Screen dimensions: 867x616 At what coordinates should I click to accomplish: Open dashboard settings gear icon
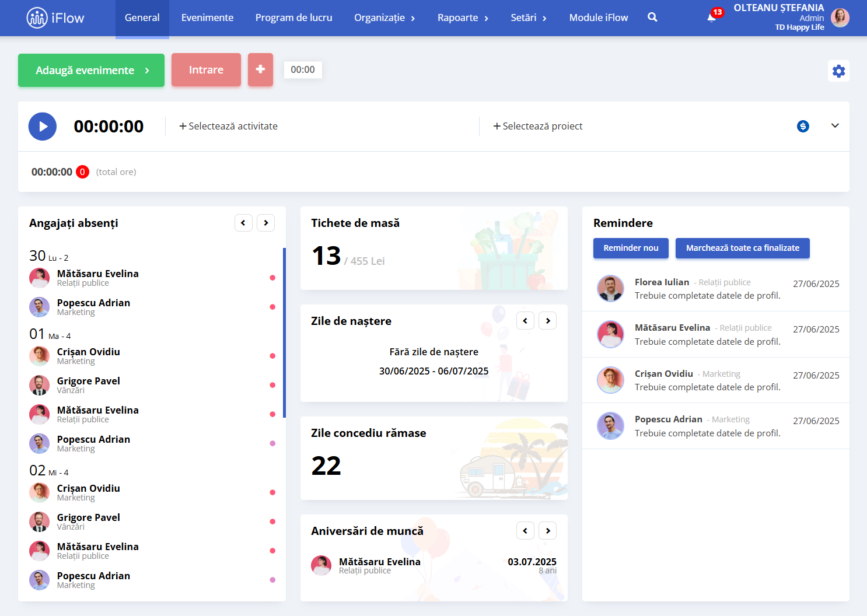(x=838, y=71)
